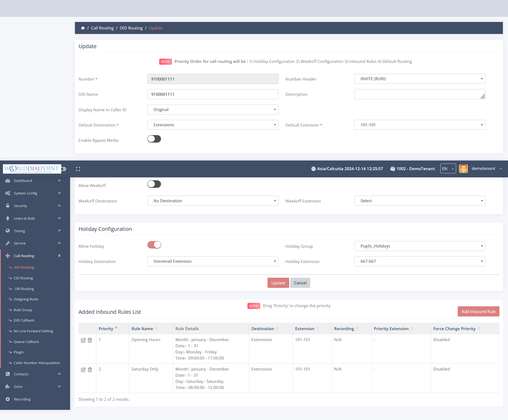
Task: Sort the table by Priority column
Action: pos(106,329)
